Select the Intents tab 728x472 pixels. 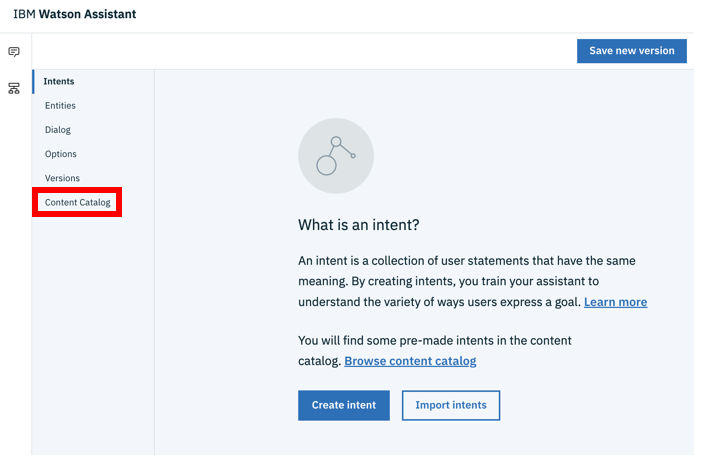click(59, 81)
